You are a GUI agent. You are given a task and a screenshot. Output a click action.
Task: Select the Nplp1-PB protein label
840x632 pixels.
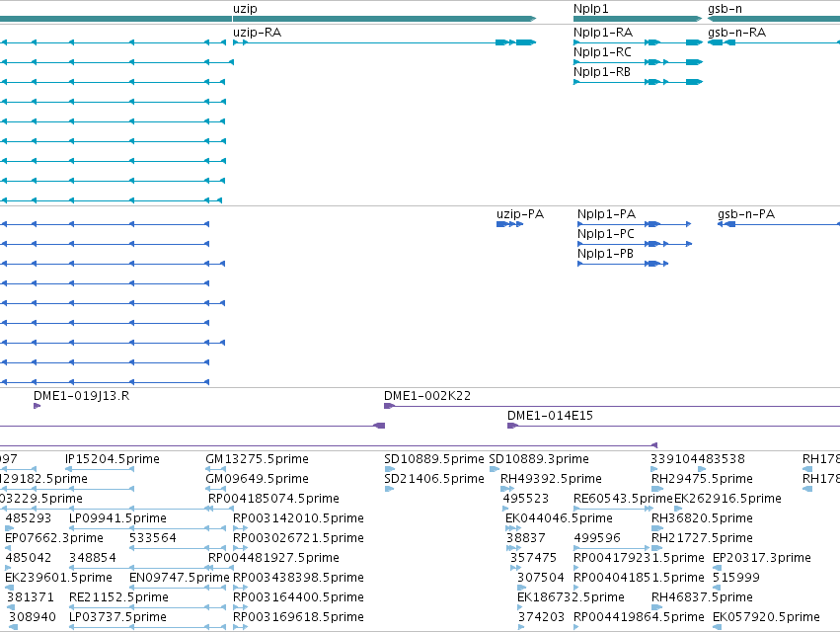(x=605, y=254)
